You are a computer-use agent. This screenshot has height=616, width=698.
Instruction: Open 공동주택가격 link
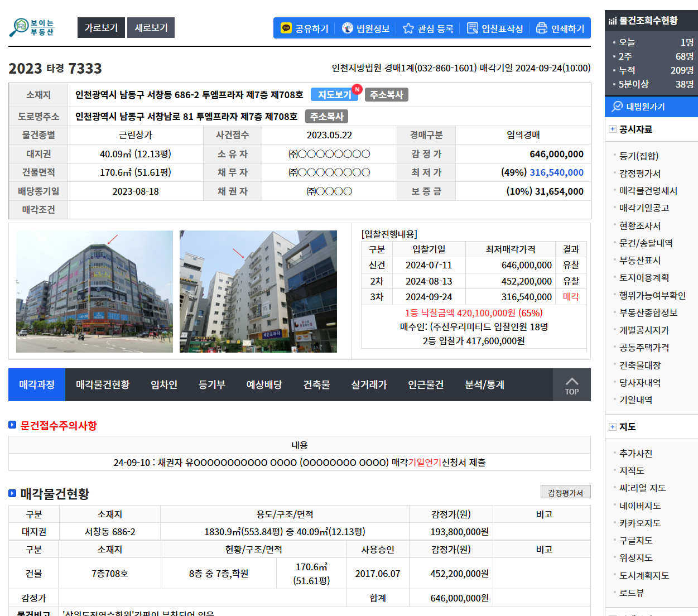644,348
